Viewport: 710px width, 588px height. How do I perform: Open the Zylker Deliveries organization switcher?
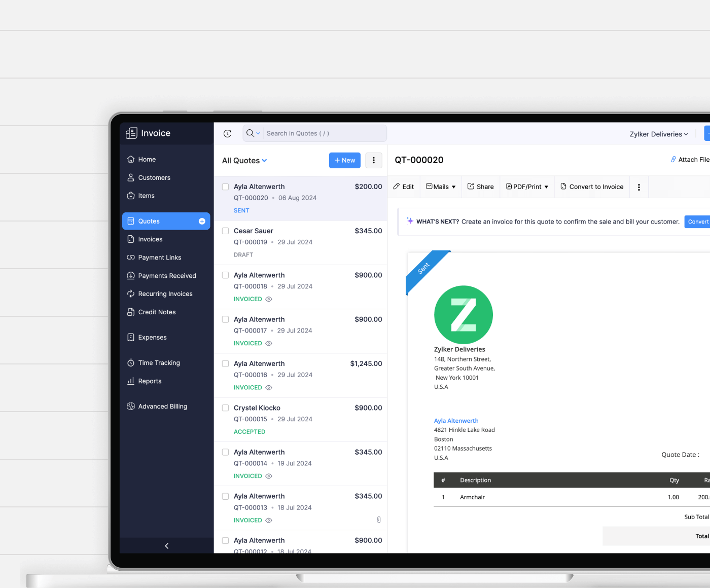click(x=659, y=134)
